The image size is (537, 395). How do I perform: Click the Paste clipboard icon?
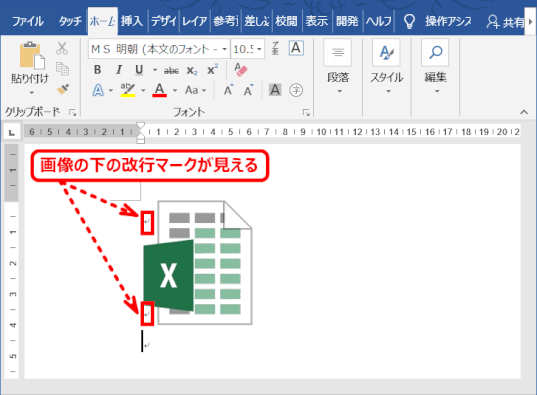pyautogui.click(x=32, y=55)
